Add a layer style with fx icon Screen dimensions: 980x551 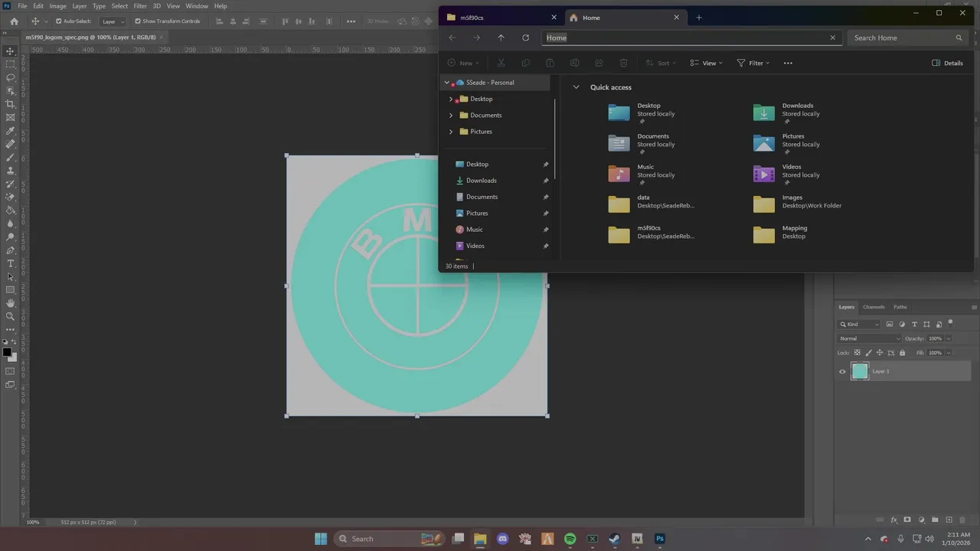(893, 520)
